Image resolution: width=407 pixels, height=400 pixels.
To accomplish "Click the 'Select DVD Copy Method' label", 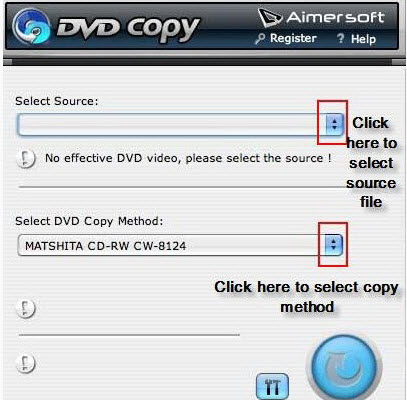I will (89, 221).
